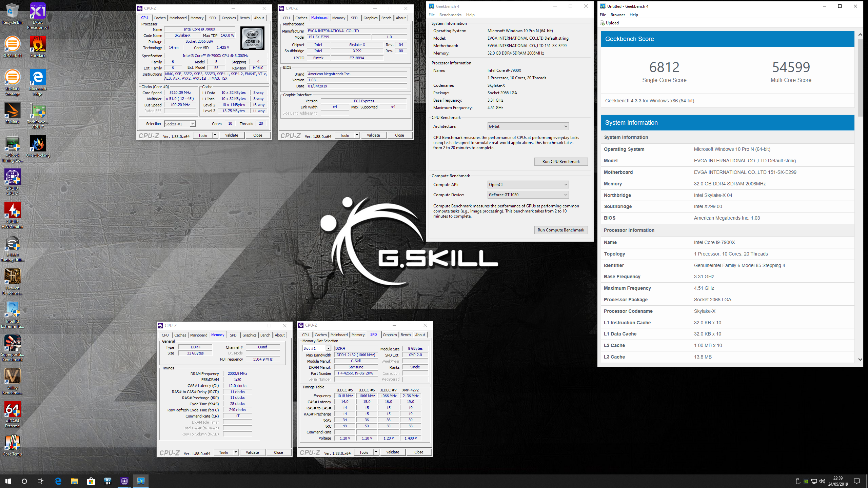This screenshot has width=868, height=488.
Task: Open Compute Device GeForce GT 1030 dropdown
Action: coord(528,195)
